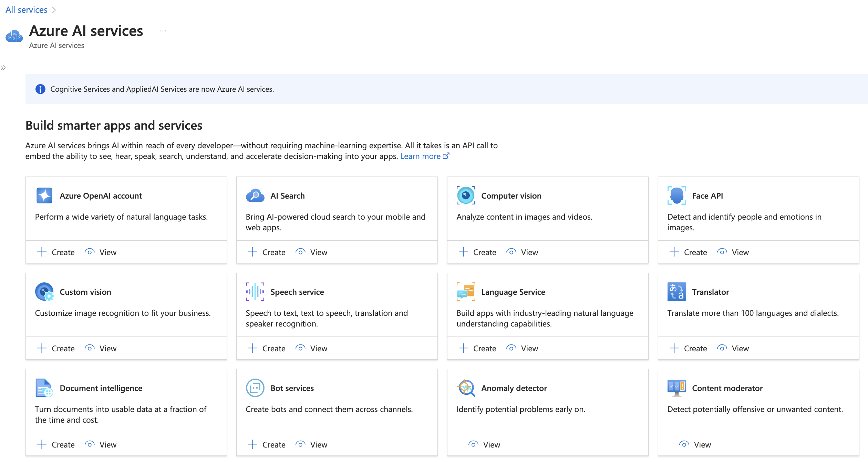Select the Content moderator card title
The width and height of the screenshot is (868, 462).
point(727,388)
